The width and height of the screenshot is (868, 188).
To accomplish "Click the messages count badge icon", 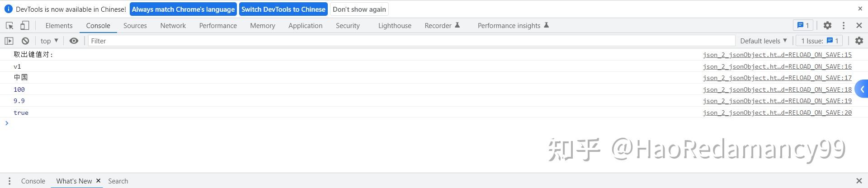I will click(x=803, y=26).
